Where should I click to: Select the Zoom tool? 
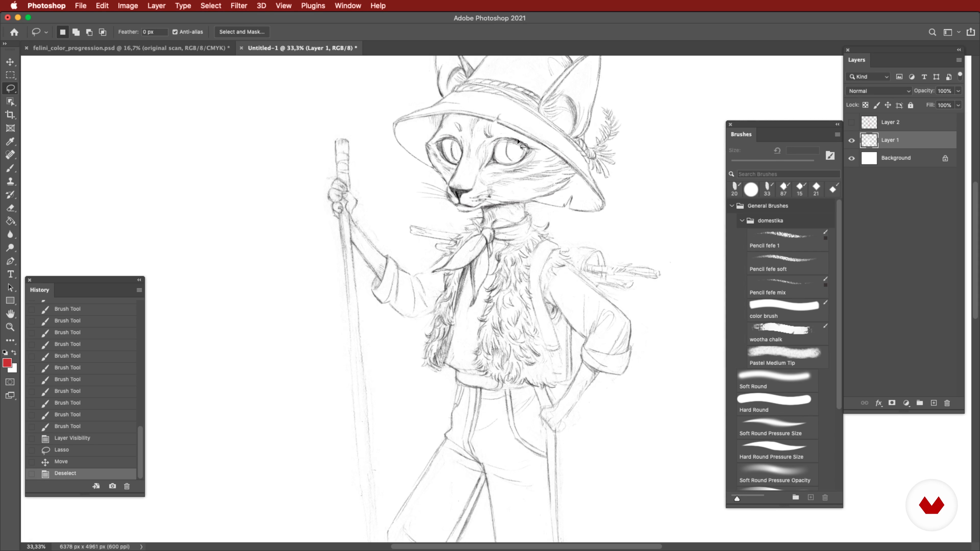click(10, 327)
